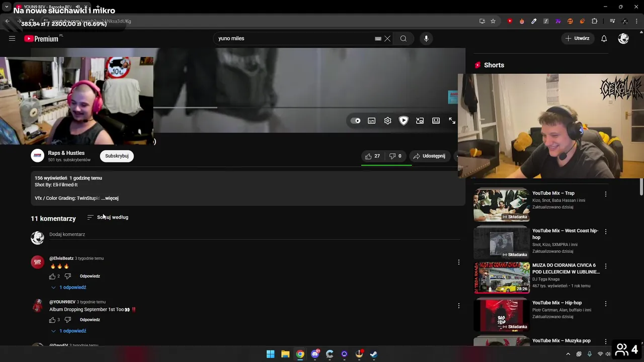Open the more options for YouTube Mix – Hip-hop

(606, 304)
